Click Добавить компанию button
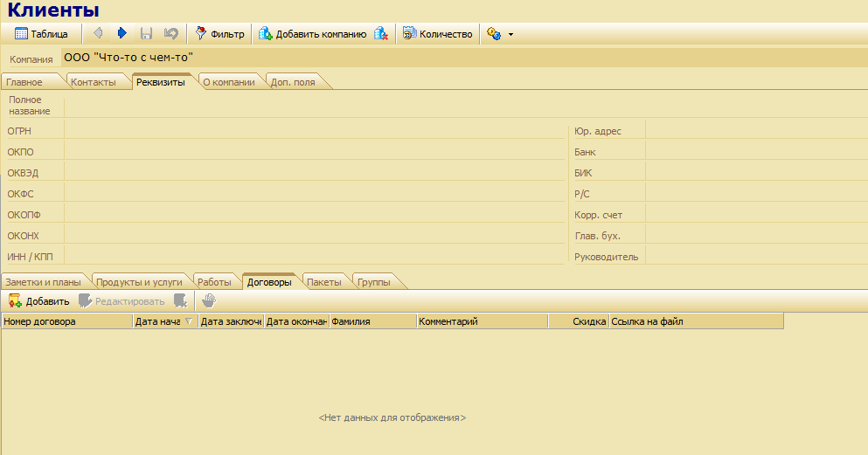This screenshot has height=455, width=868. click(x=313, y=34)
